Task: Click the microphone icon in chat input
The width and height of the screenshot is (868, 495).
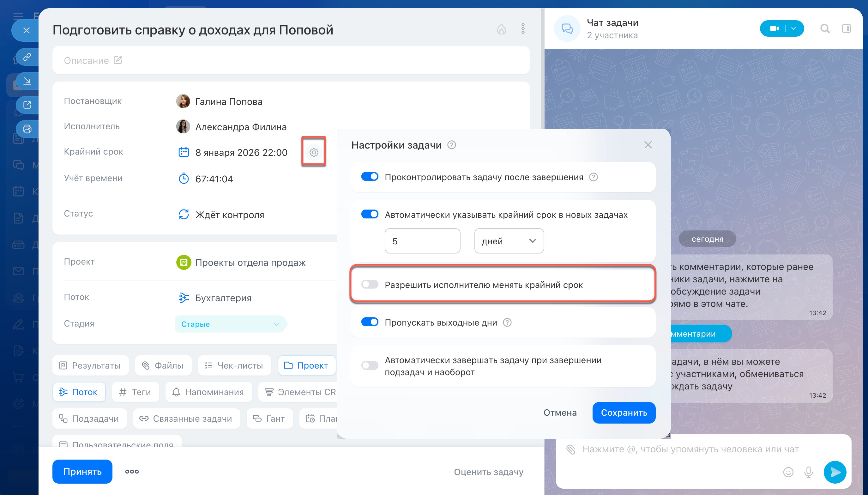Action: click(x=809, y=472)
